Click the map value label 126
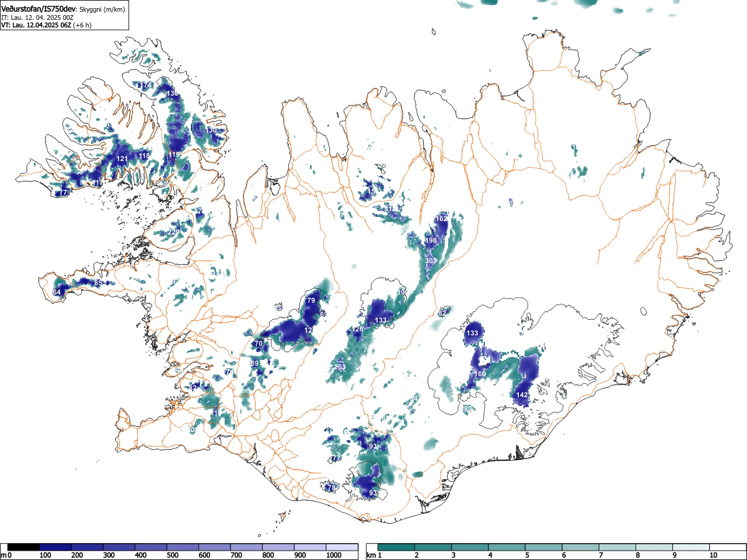This screenshot has height=560, width=747. tap(358, 330)
